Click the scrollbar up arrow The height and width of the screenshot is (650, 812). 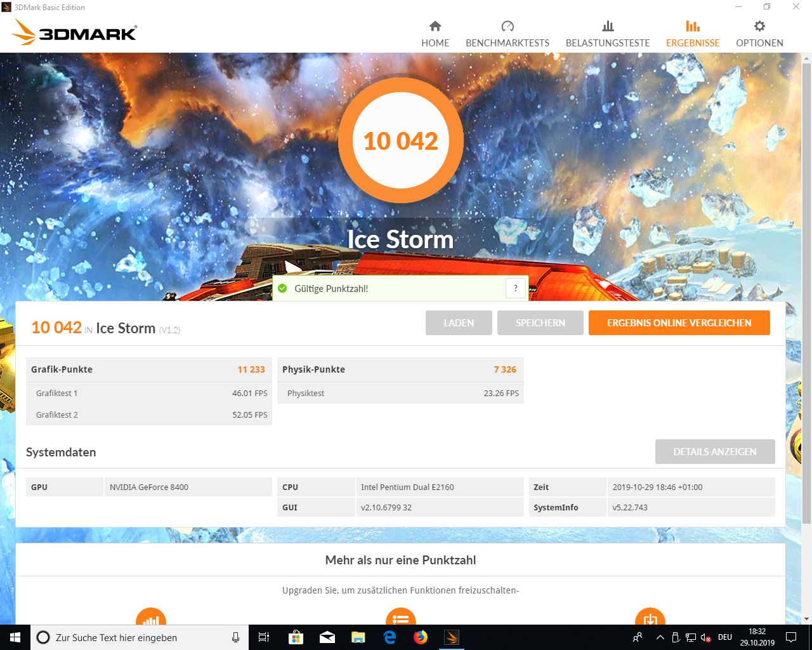tap(807, 57)
